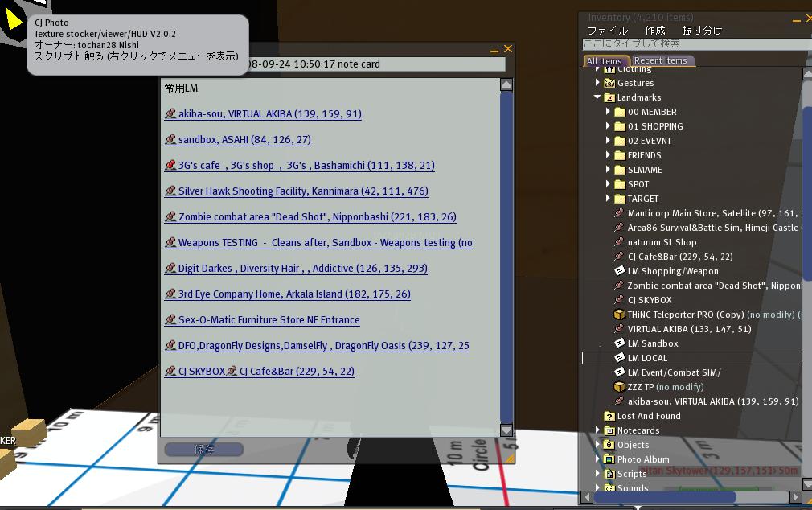
Task: Open CJ Cafe&Bar link in notecard
Action: 296,372
